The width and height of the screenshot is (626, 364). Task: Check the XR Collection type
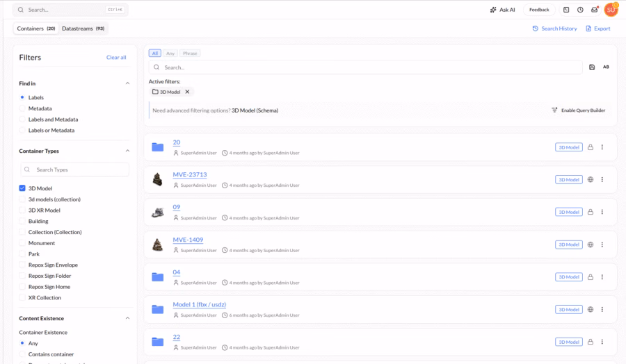(x=22, y=298)
